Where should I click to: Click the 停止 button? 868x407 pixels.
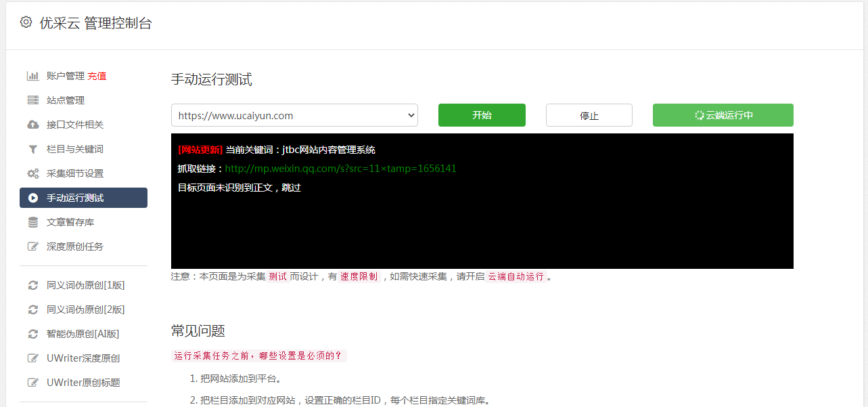point(589,115)
